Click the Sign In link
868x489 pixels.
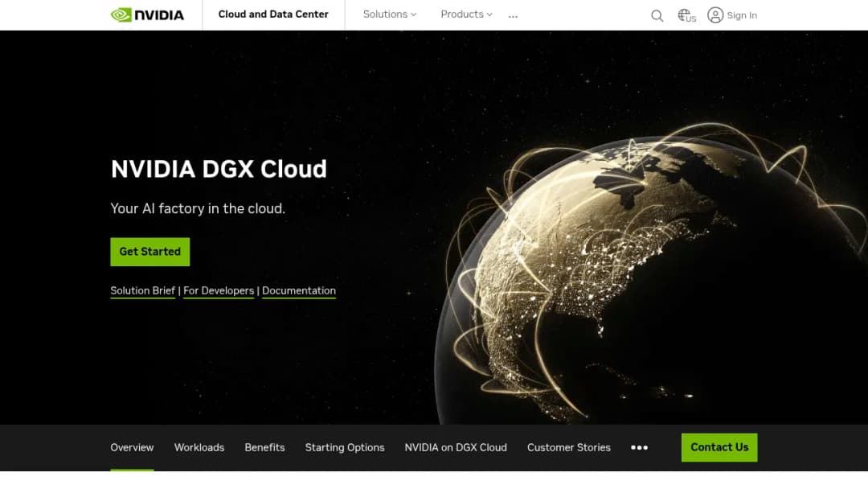(x=742, y=15)
